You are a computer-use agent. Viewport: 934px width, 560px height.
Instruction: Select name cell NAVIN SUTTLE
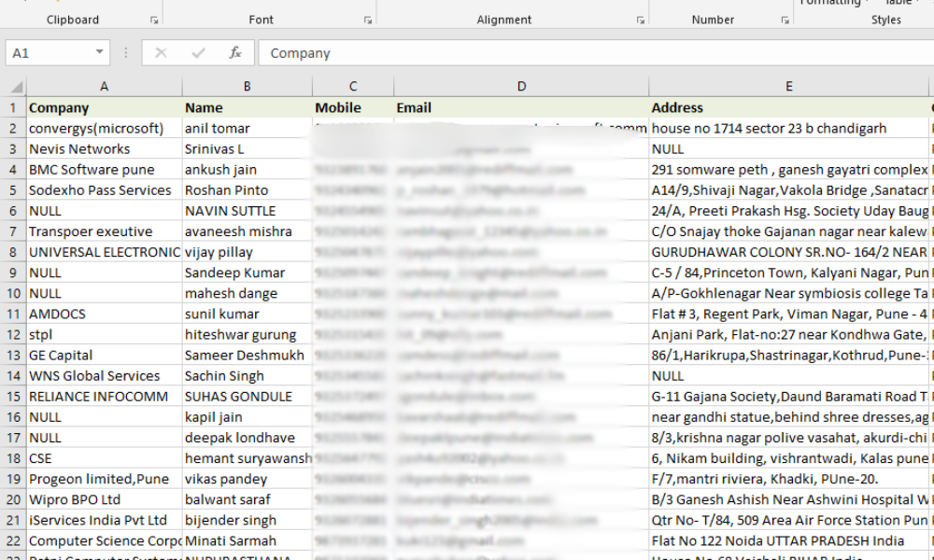pyautogui.click(x=248, y=211)
